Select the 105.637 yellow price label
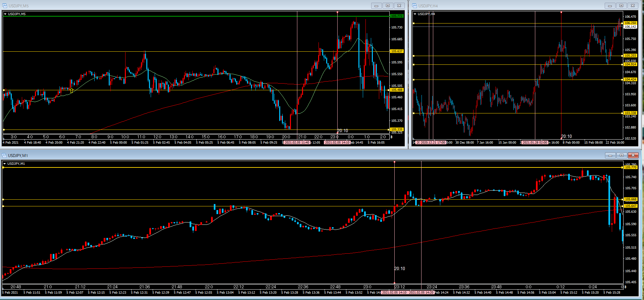The width and height of the screenshot is (644, 300). (x=397, y=51)
